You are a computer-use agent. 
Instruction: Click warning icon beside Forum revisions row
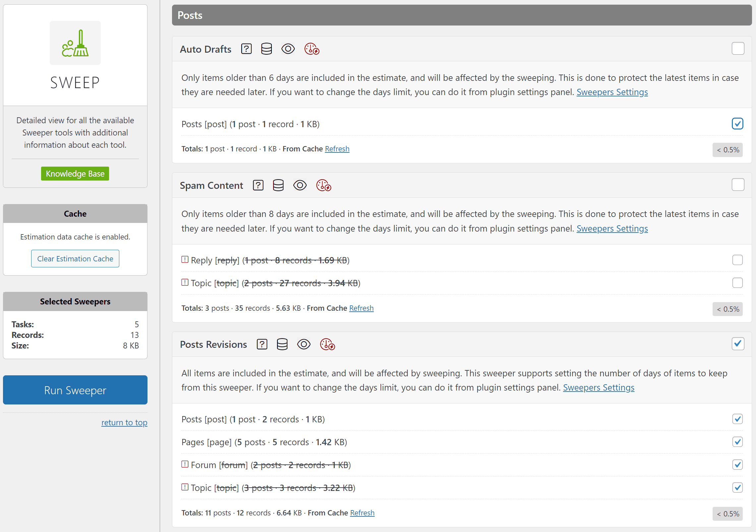click(x=185, y=464)
